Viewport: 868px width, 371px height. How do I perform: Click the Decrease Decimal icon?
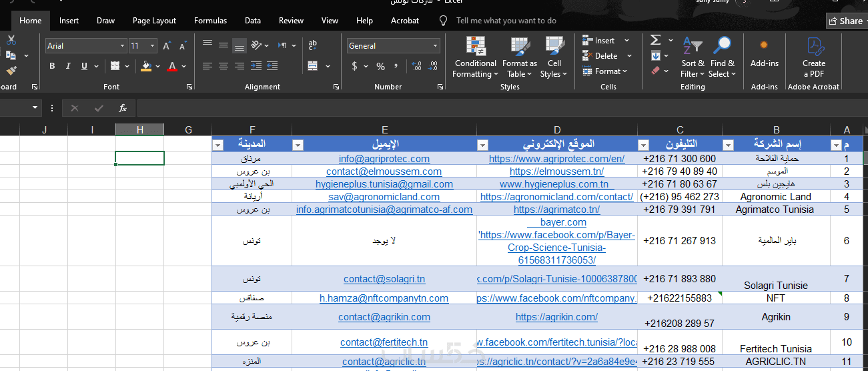(x=434, y=66)
